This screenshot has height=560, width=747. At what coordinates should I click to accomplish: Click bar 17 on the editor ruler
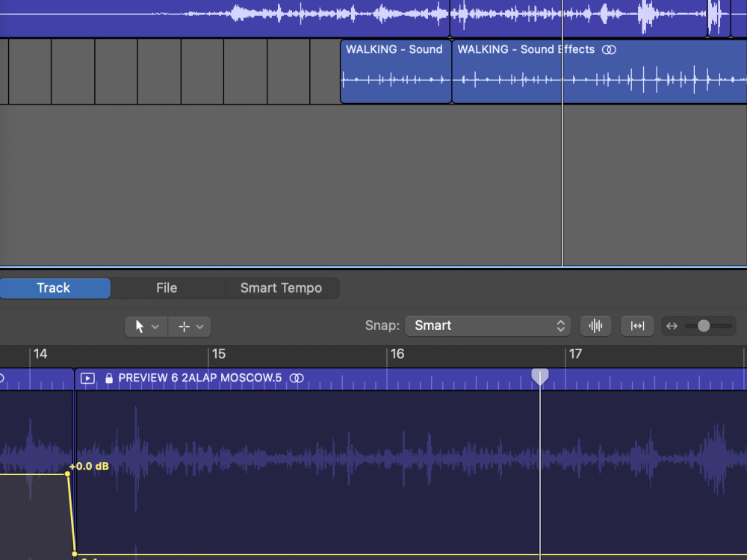[575, 354]
